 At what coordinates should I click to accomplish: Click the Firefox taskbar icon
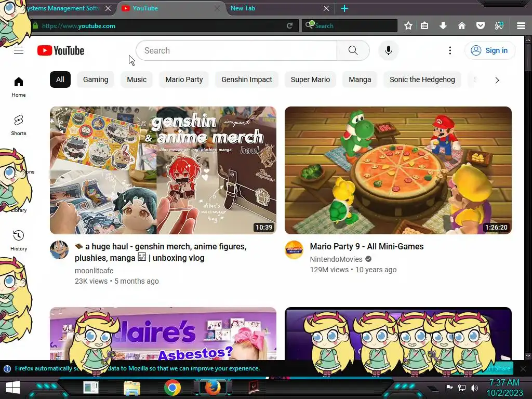[x=212, y=388]
